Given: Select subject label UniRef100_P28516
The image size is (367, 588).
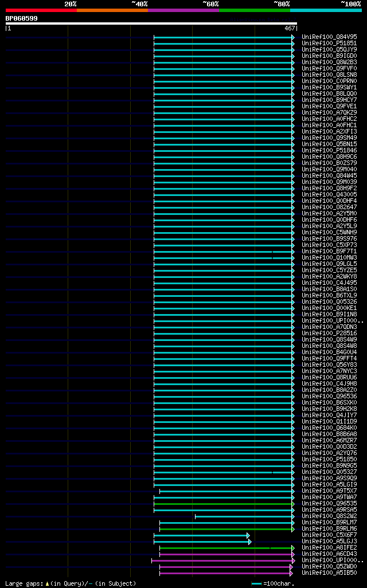Looking at the screenshot, I should coord(330,334).
